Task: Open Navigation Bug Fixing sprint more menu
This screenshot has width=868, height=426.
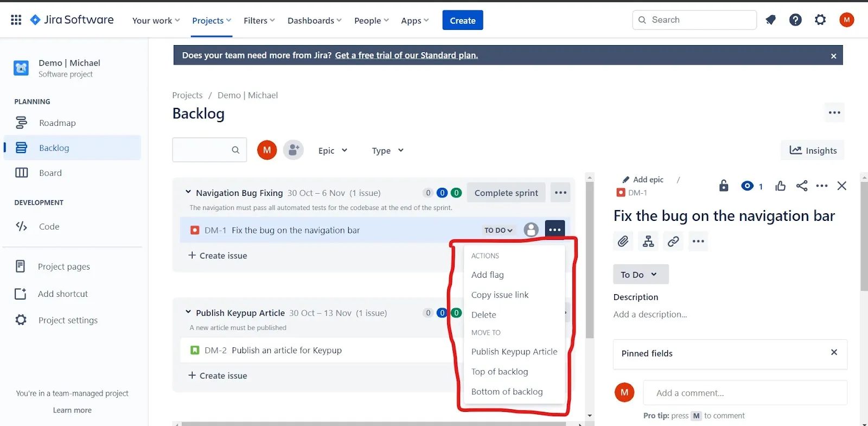Action: [560, 193]
